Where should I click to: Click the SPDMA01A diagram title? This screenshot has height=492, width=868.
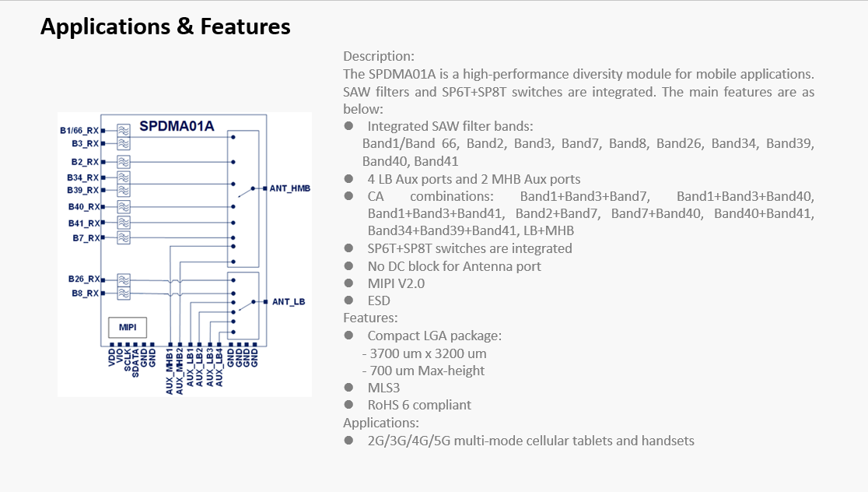tap(177, 126)
